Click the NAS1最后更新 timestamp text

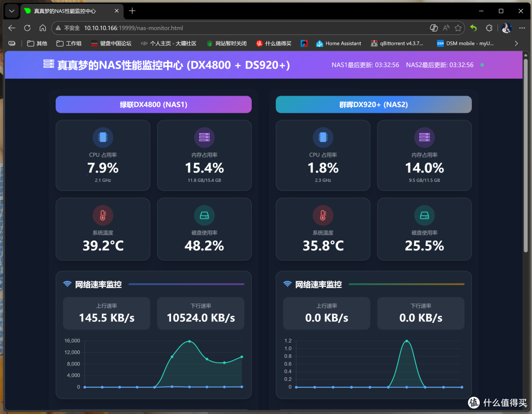click(x=365, y=65)
